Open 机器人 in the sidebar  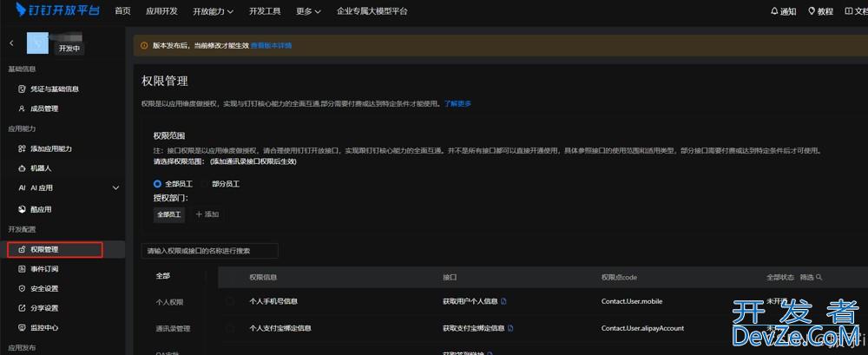click(x=35, y=168)
